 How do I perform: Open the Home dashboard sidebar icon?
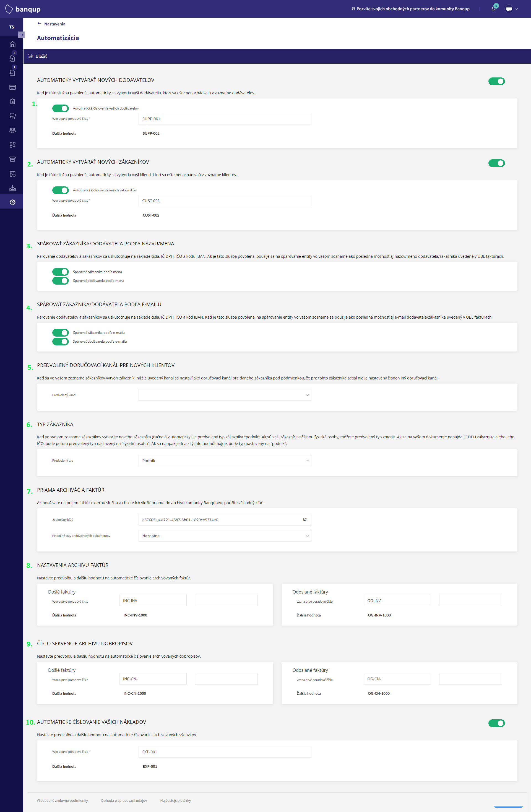(13, 44)
